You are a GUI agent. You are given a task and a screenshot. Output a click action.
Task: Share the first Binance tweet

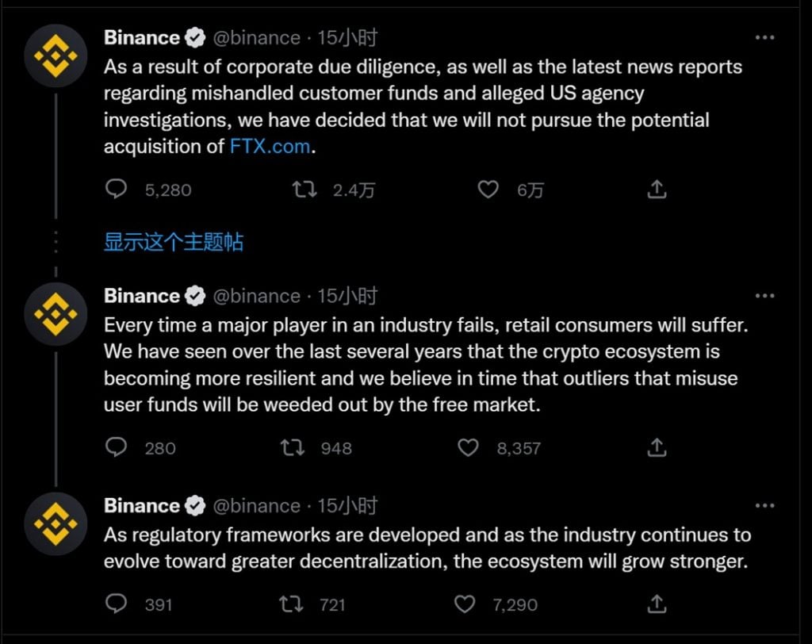657,189
